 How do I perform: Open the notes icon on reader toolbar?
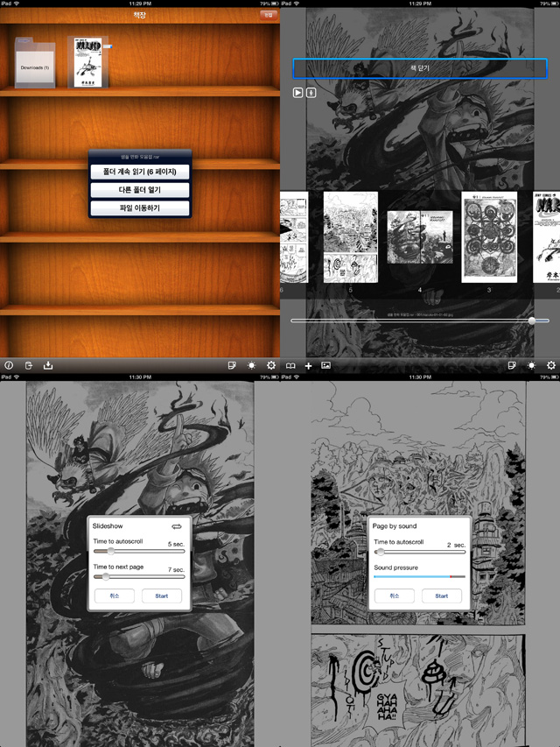coord(512,365)
